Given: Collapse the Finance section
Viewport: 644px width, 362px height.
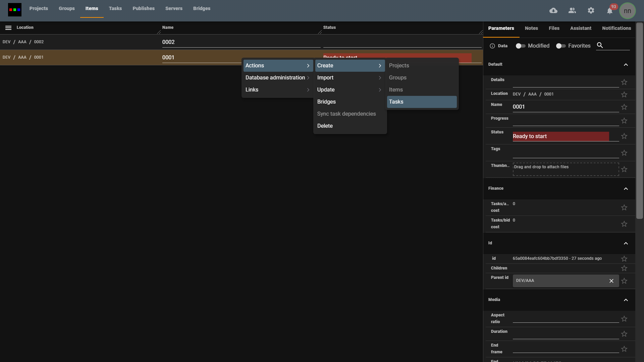Looking at the screenshot, I should pyautogui.click(x=626, y=189).
